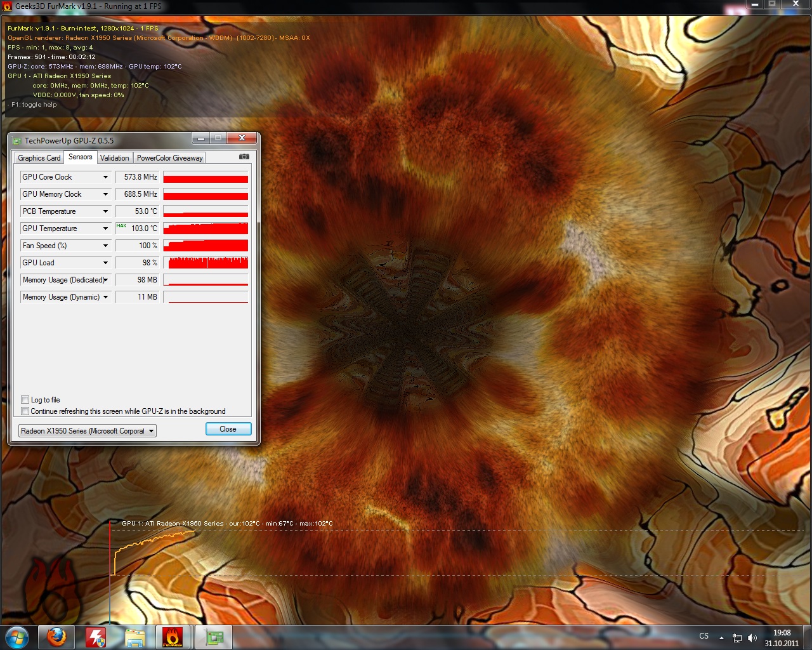Click the 'Frames: 501 - time: 00:02:12' line

51,57
